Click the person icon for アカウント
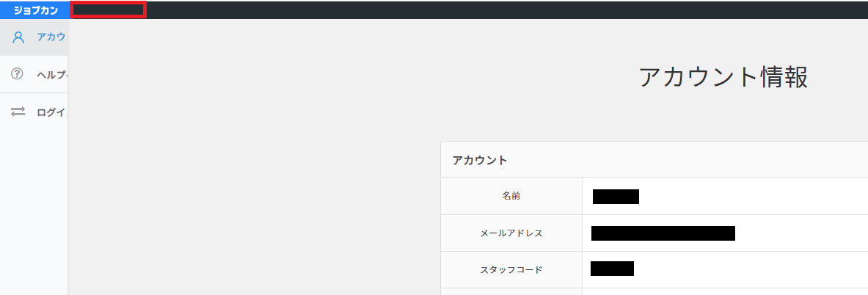Viewport: 868px width, 295px height. (18, 37)
